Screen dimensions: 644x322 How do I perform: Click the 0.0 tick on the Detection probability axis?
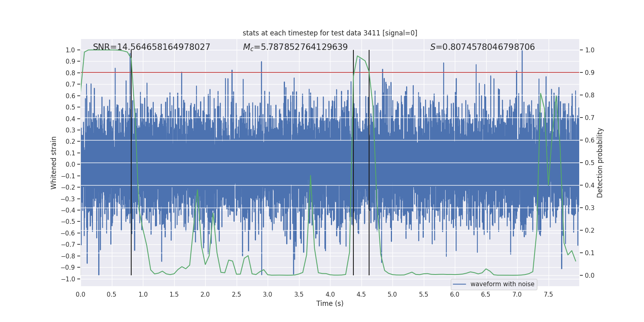[x=590, y=275]
